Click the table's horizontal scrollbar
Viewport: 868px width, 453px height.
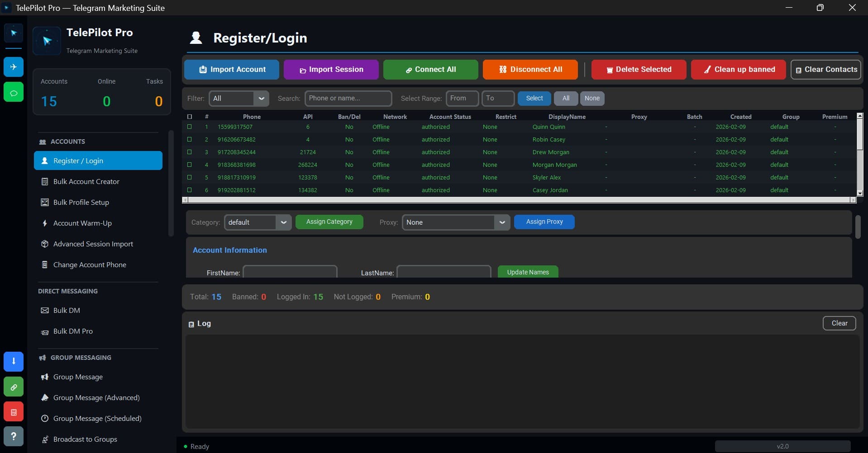[x=519, y=200]
